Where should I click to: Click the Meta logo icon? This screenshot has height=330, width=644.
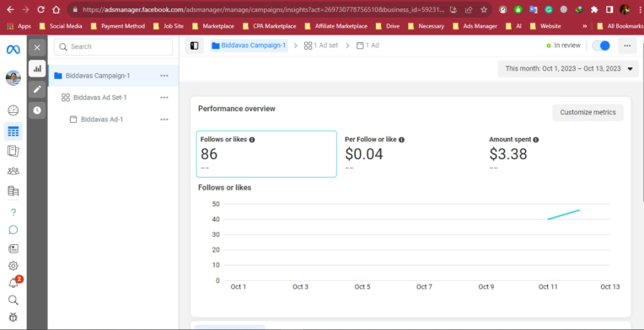[13, 50]
